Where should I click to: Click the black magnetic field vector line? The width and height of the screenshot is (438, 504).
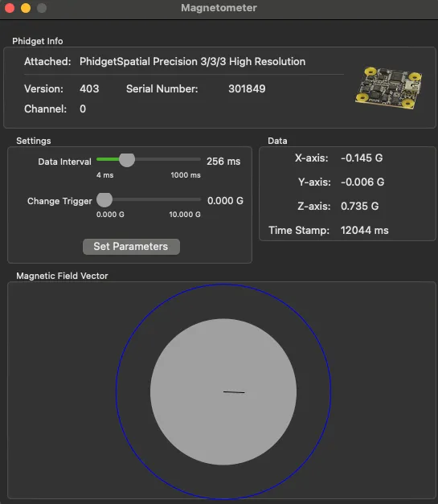[x=234, y=392]
